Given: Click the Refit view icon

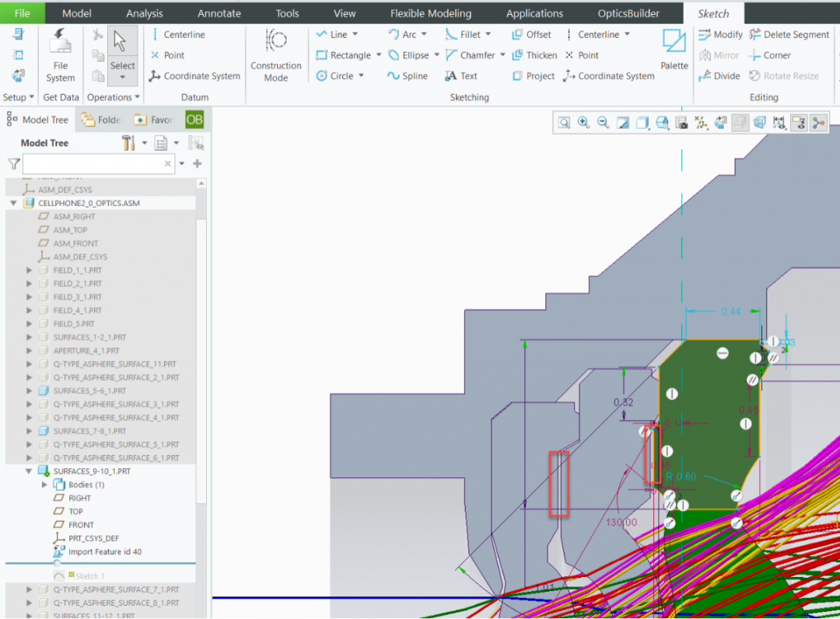Looking at the screenshot, I should (x=564, y=123).
